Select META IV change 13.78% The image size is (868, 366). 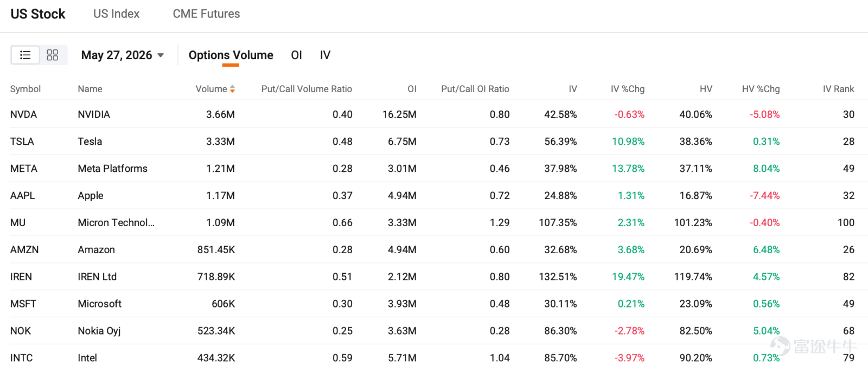pos(628,169)
